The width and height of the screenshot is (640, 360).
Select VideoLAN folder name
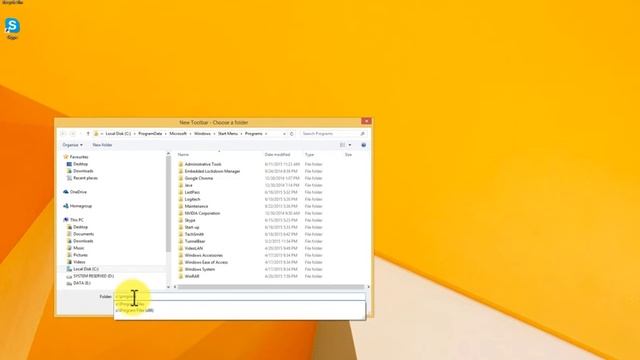click(x=193, y=248)
